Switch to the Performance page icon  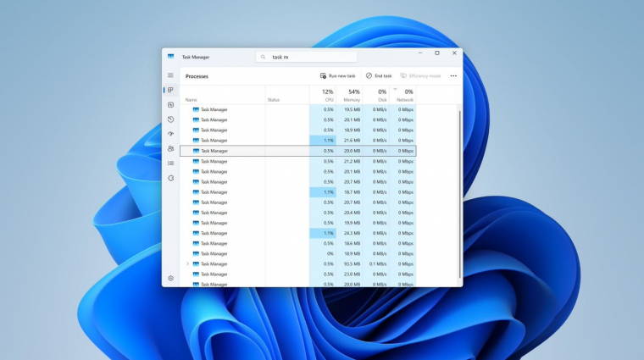[170, 105]
